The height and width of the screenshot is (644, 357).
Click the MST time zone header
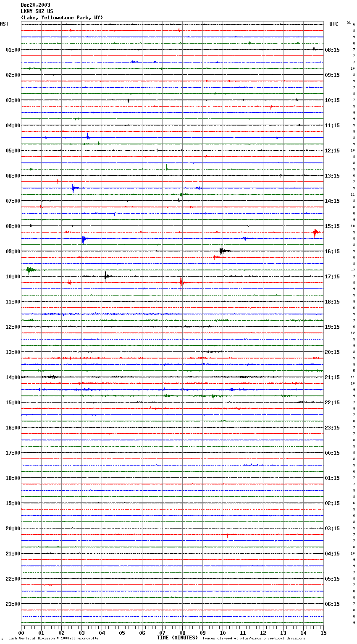tap(4, 24)
